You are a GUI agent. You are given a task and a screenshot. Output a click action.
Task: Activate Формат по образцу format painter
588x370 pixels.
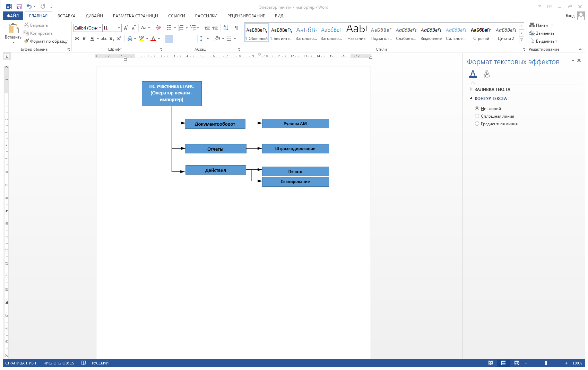pyautogui.click(x=46, y=41)
